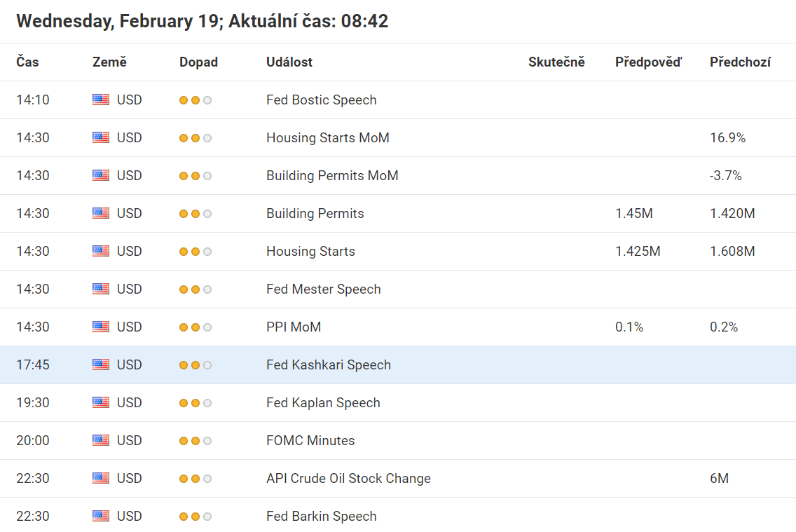Open the Fed Mester Speech event

tap(323, 289)
